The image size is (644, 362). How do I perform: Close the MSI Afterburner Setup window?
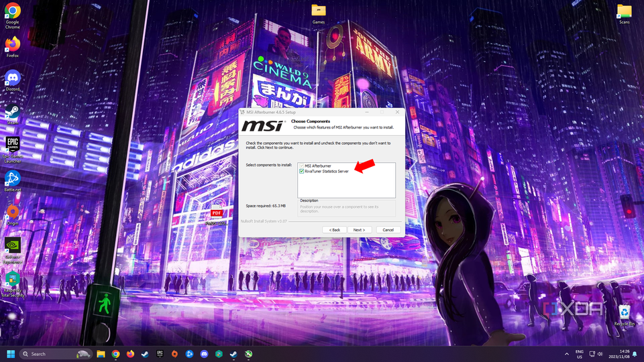pos(397,112)
